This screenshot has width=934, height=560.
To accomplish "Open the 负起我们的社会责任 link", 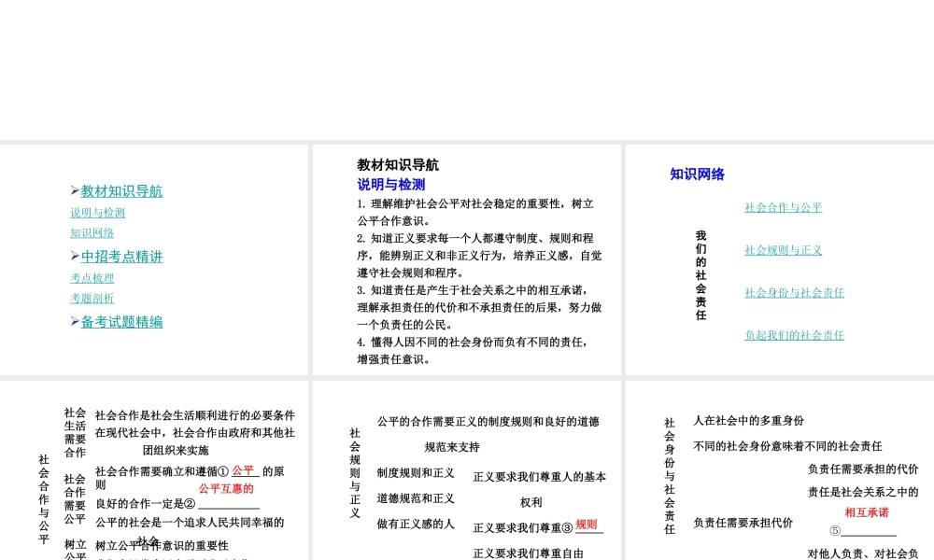I will [x=794, y=335].
